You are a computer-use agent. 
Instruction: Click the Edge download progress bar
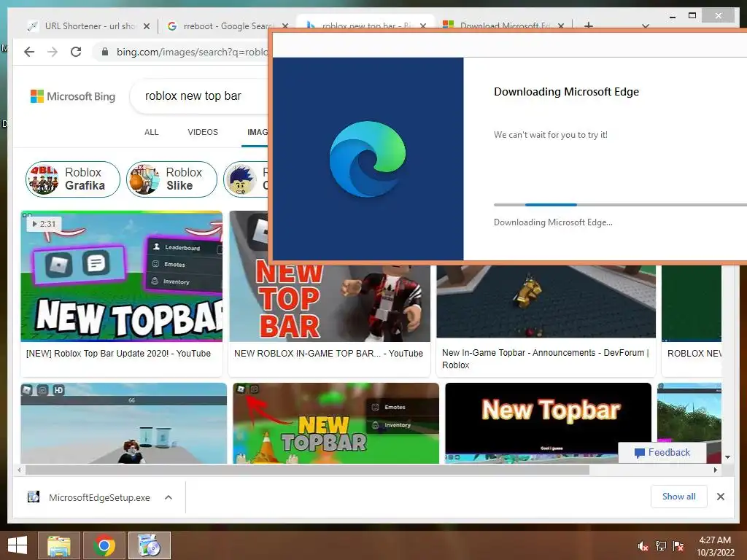coord(620,205)
